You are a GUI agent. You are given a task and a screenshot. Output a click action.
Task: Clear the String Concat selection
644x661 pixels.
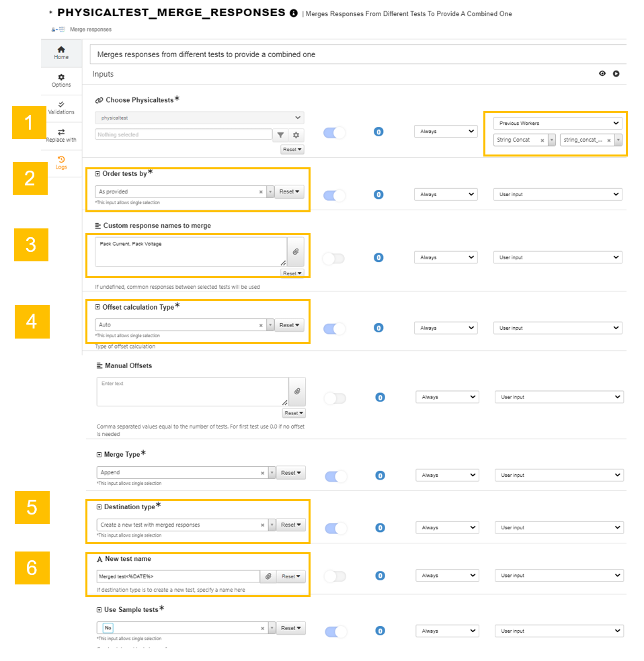(542, 140)
